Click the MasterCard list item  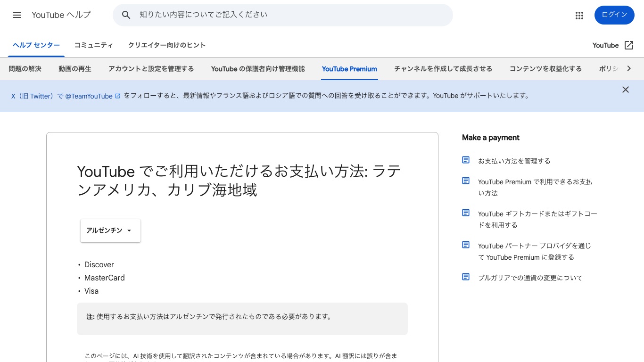point(105,278)
